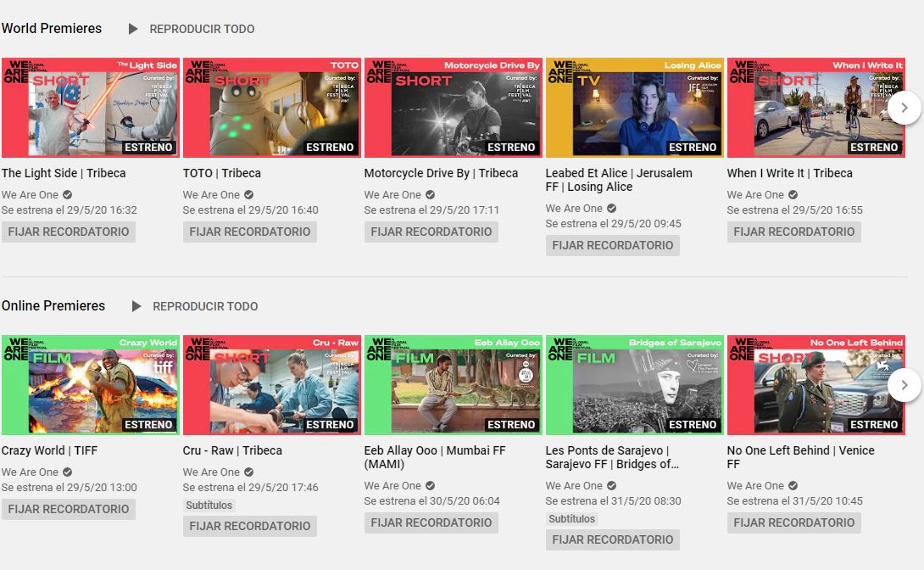Viewport: 924px width, 570px height.
Task: Click next arrow in World Premieres row
Action: pyautogui.click(x=904, y=107)
